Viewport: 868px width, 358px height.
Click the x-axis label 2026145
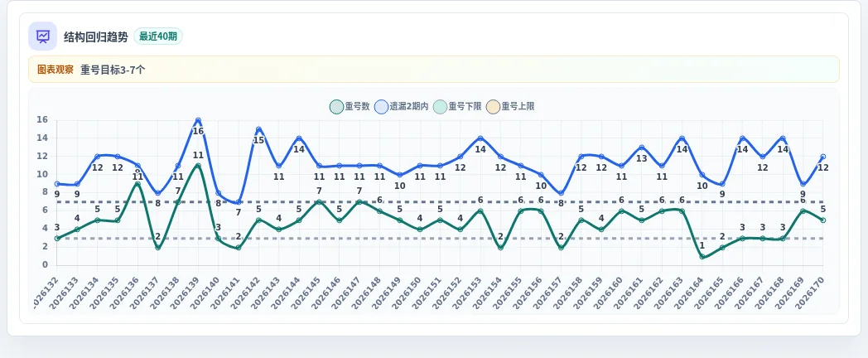click(x=306, y=293)
